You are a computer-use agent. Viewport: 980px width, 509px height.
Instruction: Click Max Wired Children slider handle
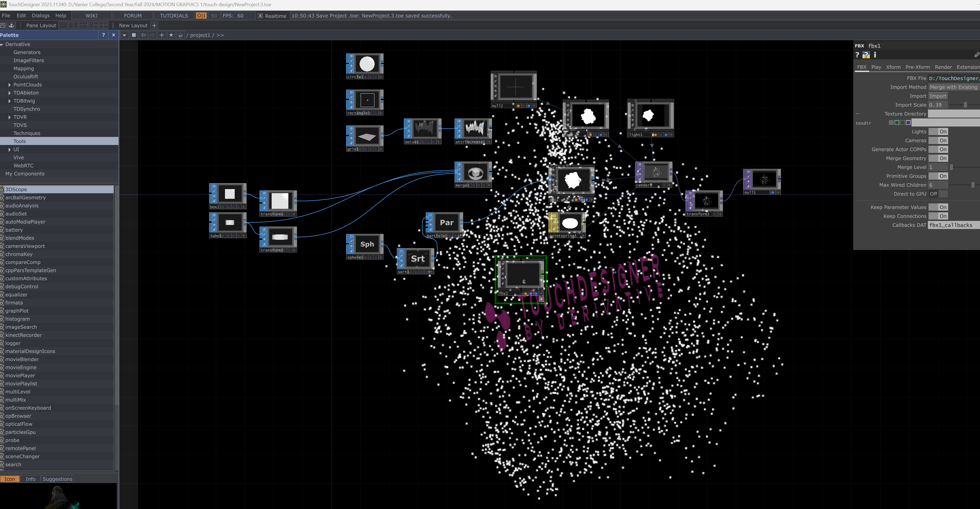973,185
